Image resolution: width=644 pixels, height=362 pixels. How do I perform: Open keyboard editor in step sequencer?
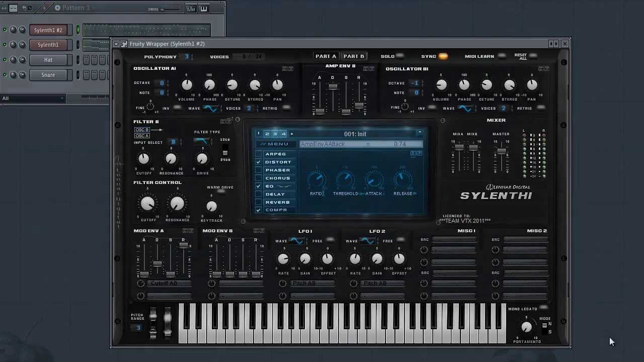click(x=204, y=9)
